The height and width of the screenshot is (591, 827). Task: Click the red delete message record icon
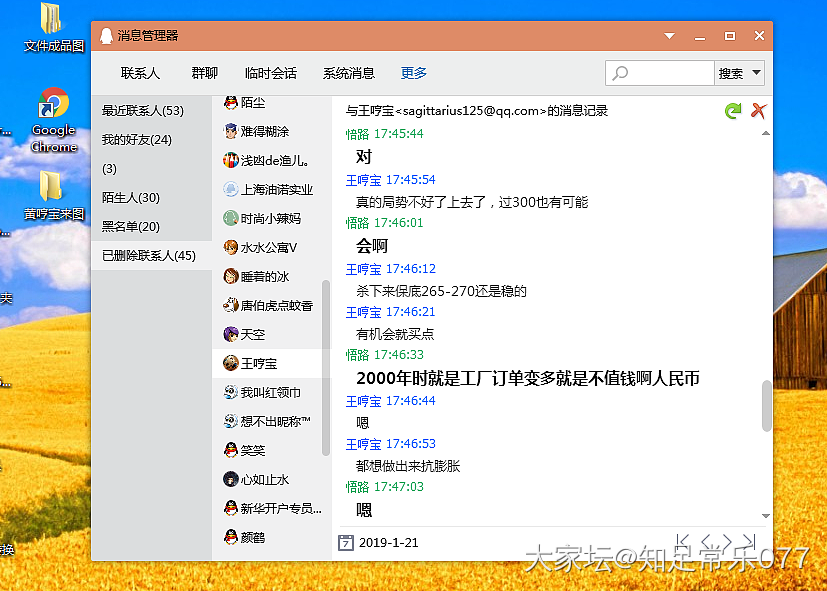click(x=759, y=111)
